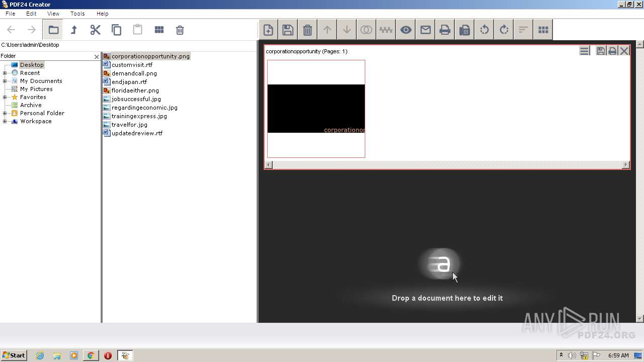
Task: Rotate pages clockwise
Action: click(x=504, y=30)
